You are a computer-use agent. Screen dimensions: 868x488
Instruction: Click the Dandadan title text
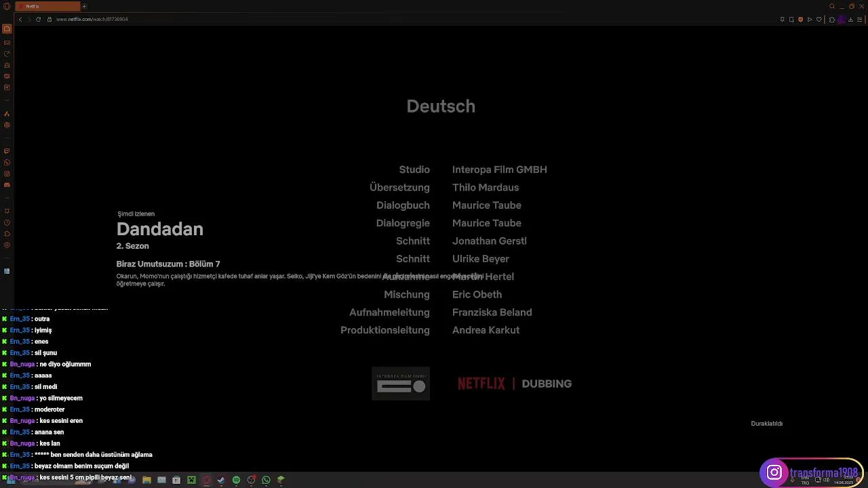click(160, 229)
